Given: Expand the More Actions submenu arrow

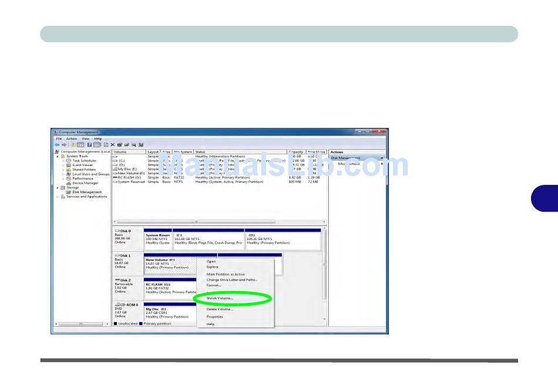Looking at the screenshot, I should tap(382, 164).
